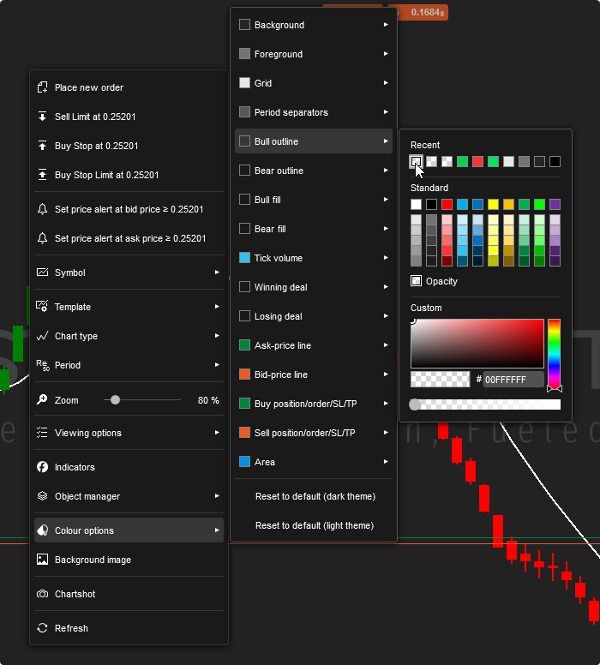Select the purple swatch in Standard colours

pyautogui.click(x=555, y=204)
